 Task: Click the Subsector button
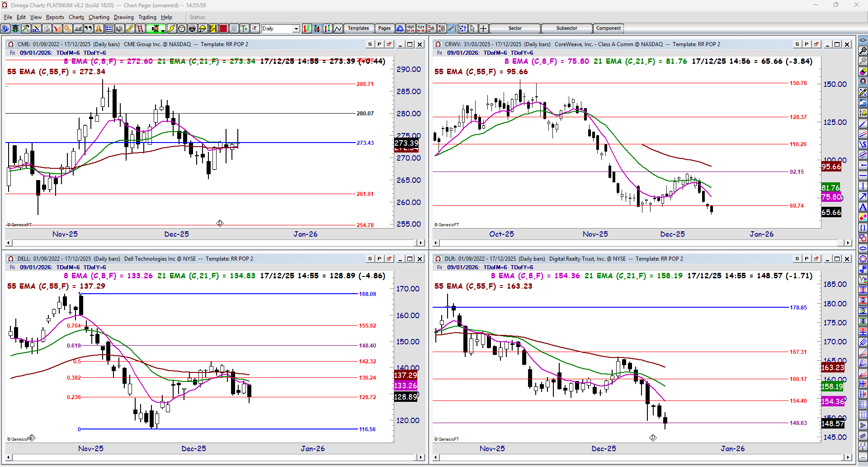click(567, 29)
